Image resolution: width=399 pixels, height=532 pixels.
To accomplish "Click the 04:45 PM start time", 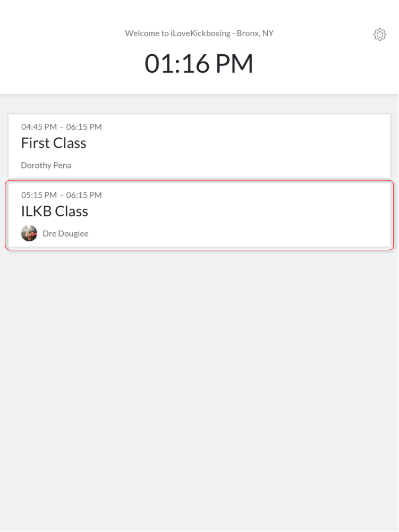I will tap(39, 127).
